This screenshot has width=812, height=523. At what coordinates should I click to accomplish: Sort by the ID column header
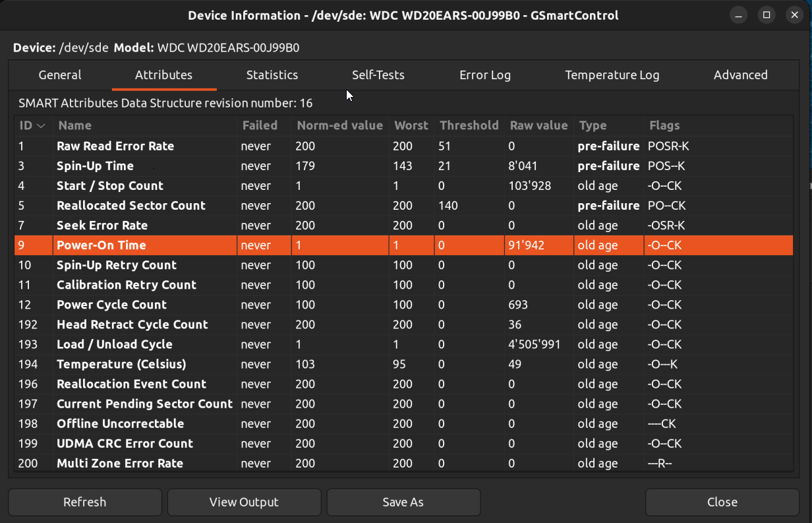(33, 125)
